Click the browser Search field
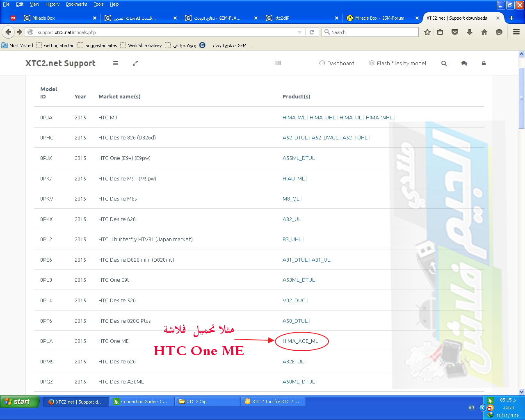This screenshot has width=525, height=420. click(370, 32)
